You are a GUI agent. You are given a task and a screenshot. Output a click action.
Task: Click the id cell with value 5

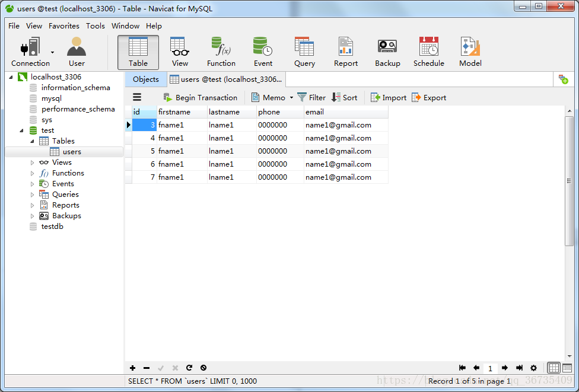144,151
